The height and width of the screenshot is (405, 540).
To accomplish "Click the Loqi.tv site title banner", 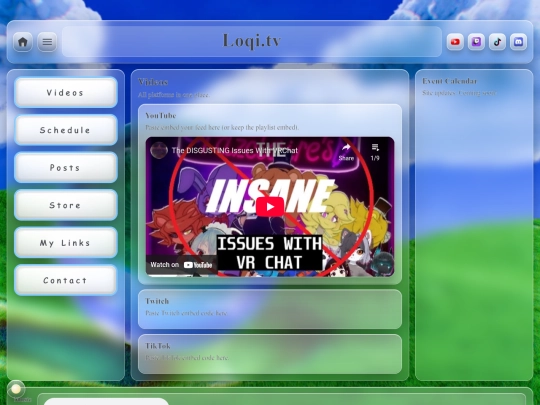I will (252, 42).
